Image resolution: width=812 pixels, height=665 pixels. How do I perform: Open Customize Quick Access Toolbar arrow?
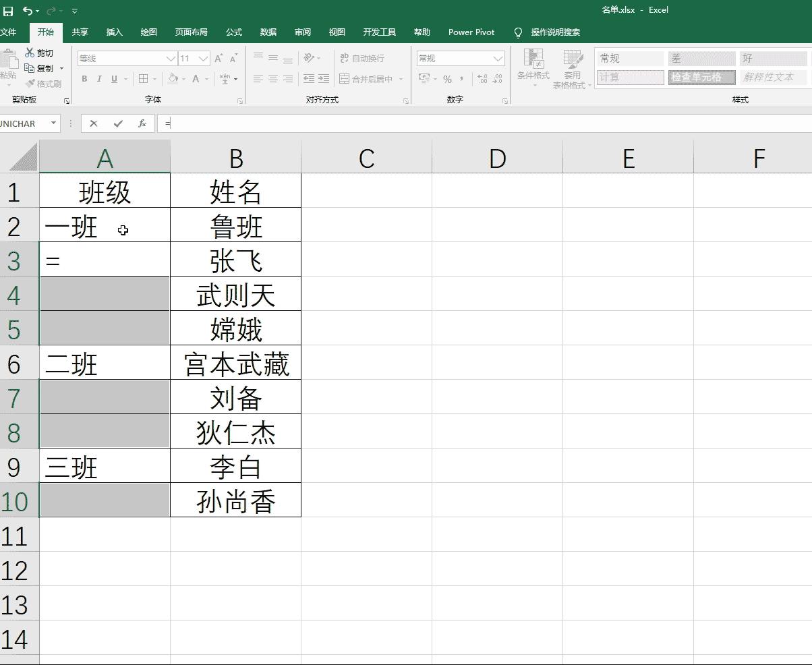point(74,11)
